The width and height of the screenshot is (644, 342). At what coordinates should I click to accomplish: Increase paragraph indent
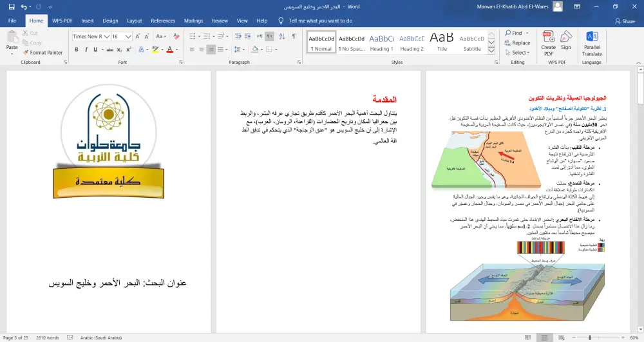pyautogui.click(x=248, y=37)
